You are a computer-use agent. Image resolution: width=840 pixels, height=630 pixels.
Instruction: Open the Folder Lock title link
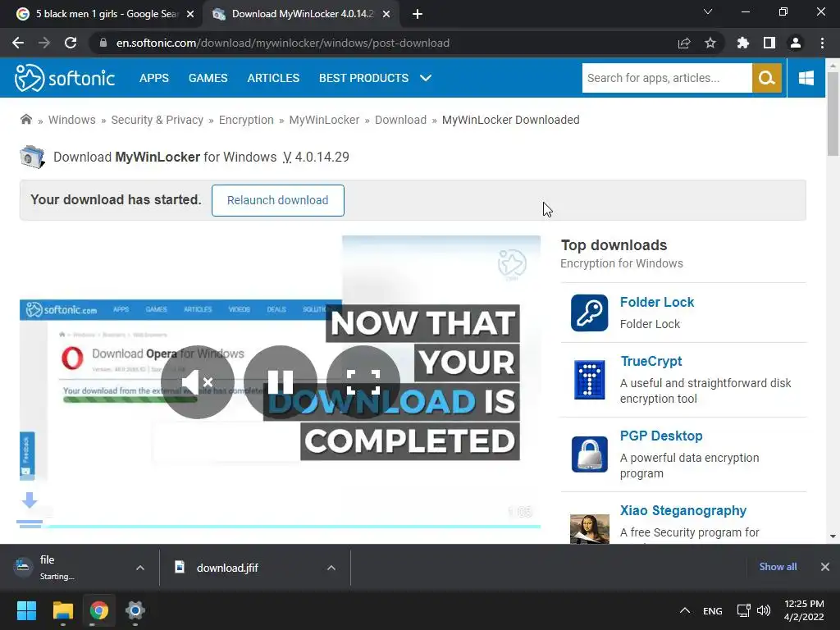pyautogui.click(x=657, y=302)
